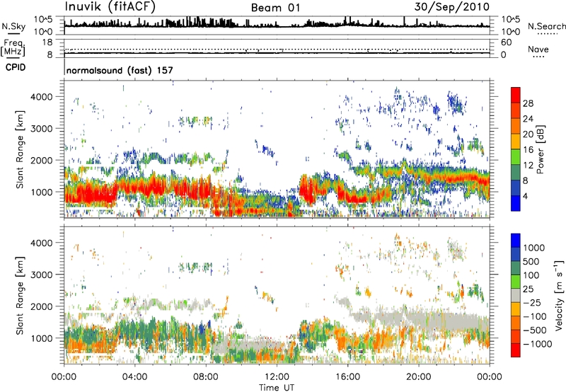Click the "N.Sky" axis label
Image resolution: width=566 pixels, height=392 pixels.
[x=13, y=26]
